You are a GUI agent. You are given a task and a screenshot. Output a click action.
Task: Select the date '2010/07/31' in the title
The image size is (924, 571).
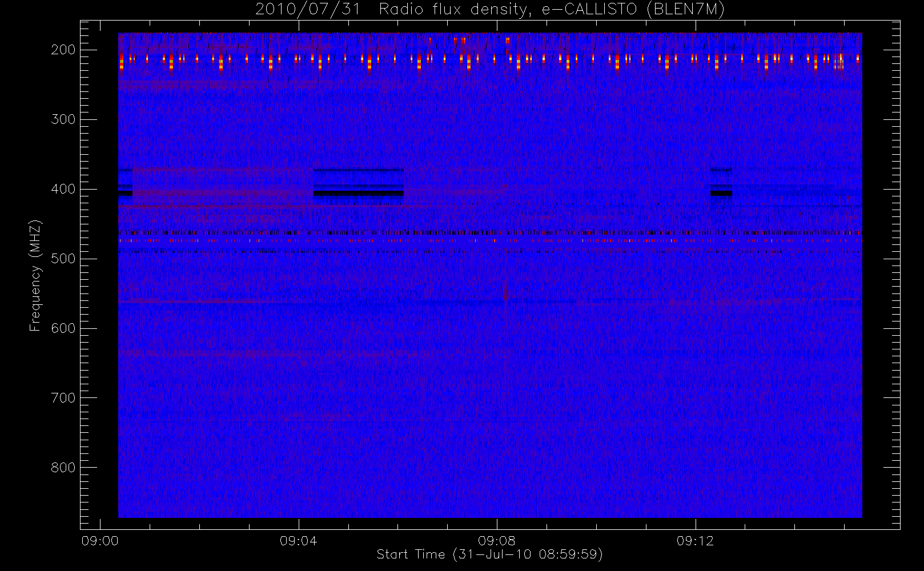308,10
